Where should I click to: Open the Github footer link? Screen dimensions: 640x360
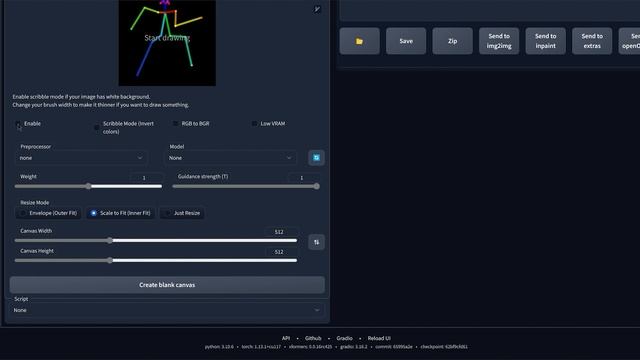(313, 338)
